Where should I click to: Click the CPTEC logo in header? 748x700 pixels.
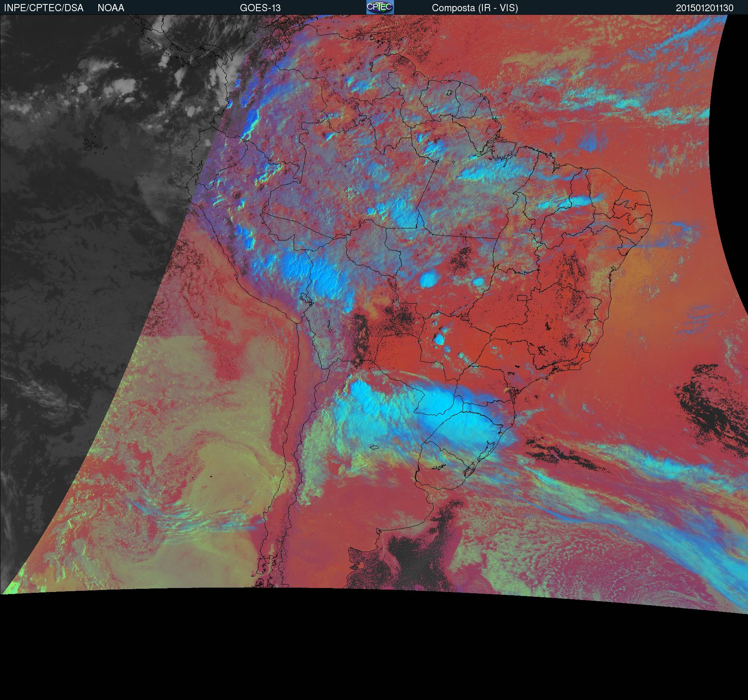coord(380,7)
